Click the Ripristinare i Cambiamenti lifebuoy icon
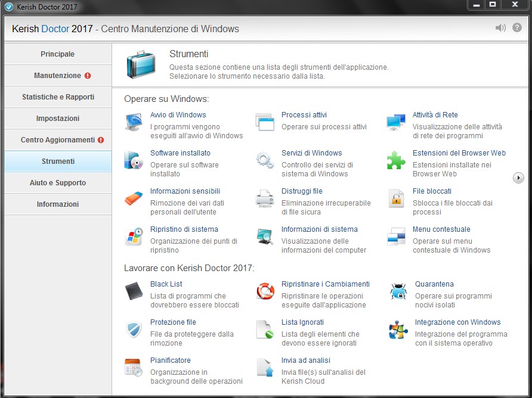This screenshot has height=398, width=532. point(265,291)
